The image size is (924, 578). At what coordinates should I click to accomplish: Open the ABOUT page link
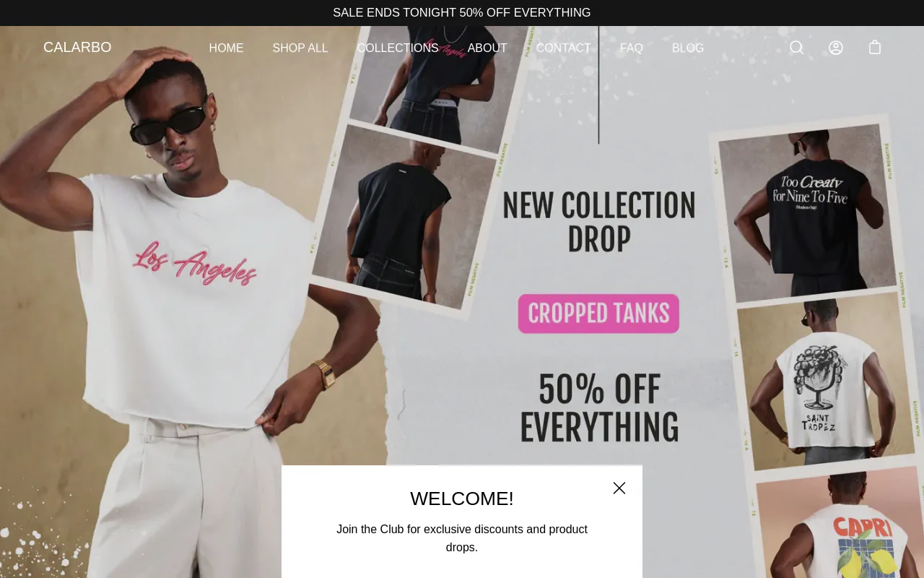[487, 48]
